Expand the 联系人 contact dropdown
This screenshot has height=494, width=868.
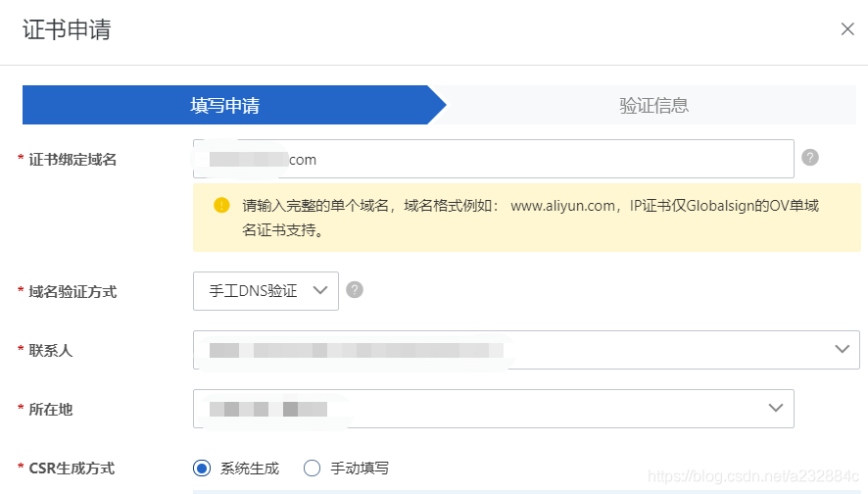pos(526,350)
